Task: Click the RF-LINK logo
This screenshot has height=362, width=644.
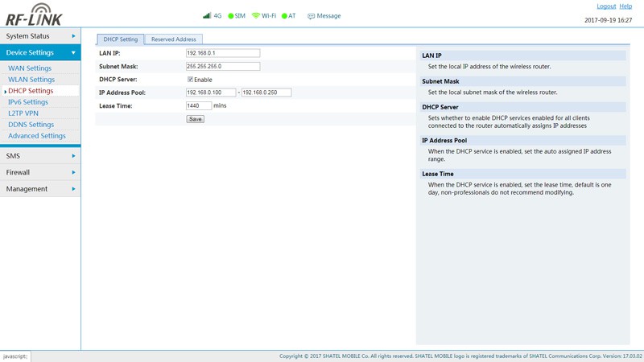Action: [34, 14]
